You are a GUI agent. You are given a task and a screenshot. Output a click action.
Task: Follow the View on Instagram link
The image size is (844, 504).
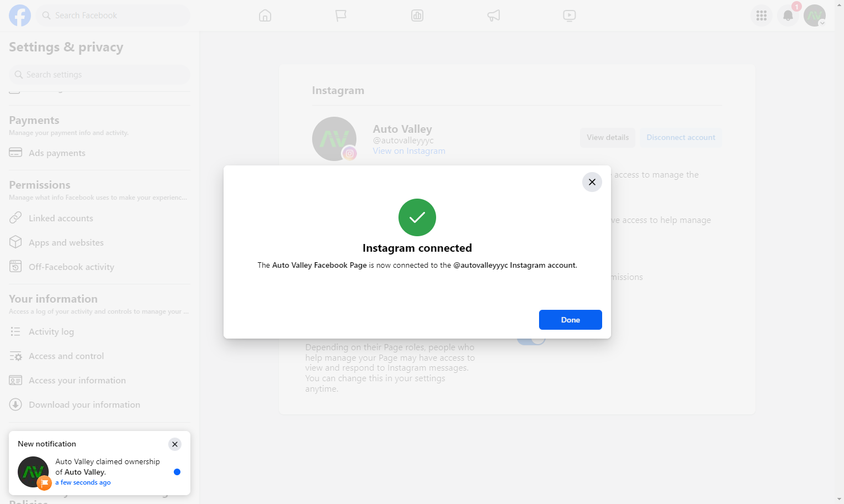point(409,151)
